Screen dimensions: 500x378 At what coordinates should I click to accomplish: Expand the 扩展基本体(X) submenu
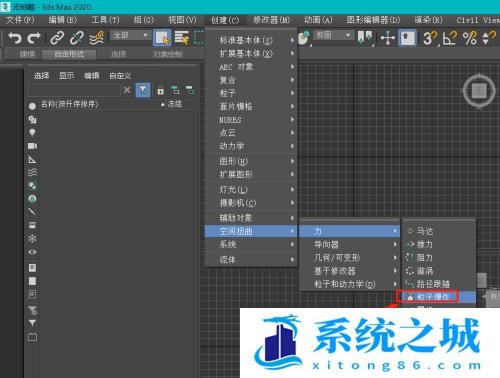pos(250,53)
